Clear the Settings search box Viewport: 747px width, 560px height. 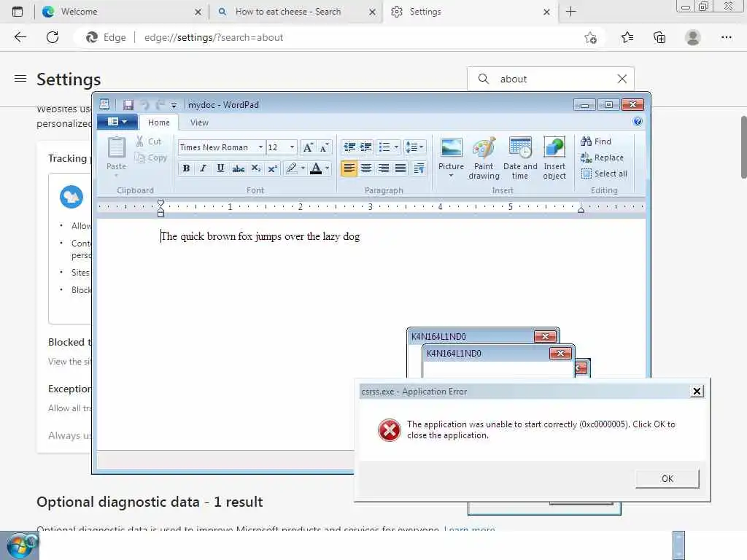pyautogui.click(x=622, y=79)
